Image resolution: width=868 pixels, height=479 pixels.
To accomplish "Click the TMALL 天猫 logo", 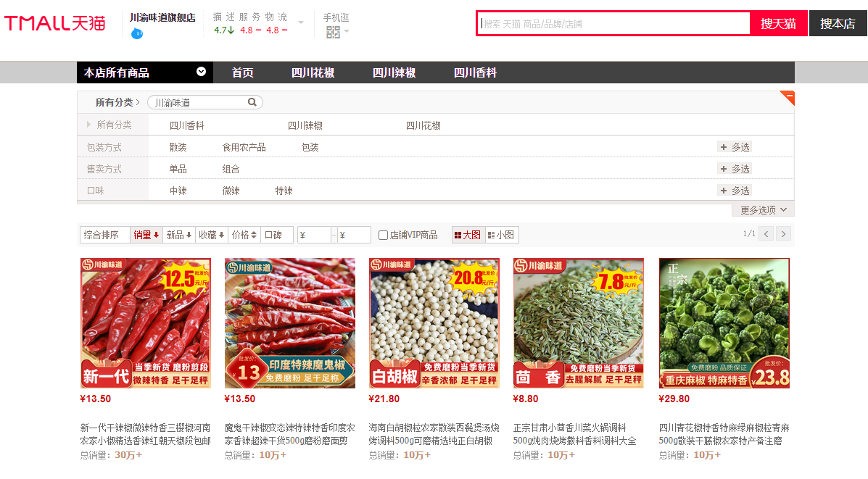I will coord(54,22).
